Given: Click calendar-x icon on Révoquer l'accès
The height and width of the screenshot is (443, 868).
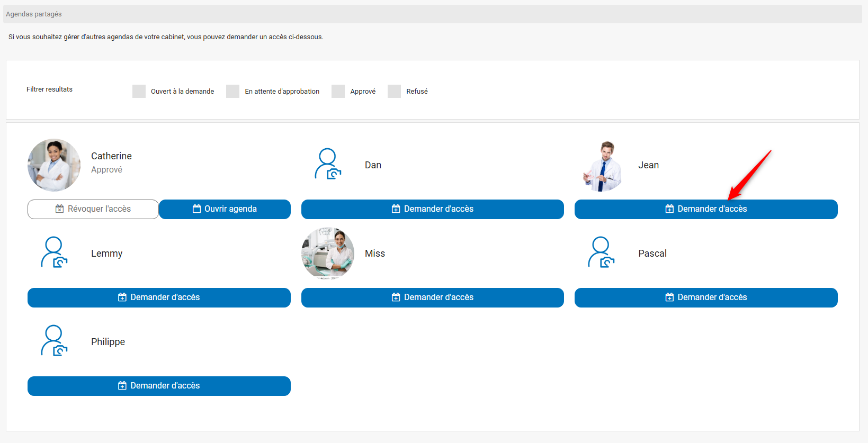Looking at the screenshot, I should (x=60, y=209).
